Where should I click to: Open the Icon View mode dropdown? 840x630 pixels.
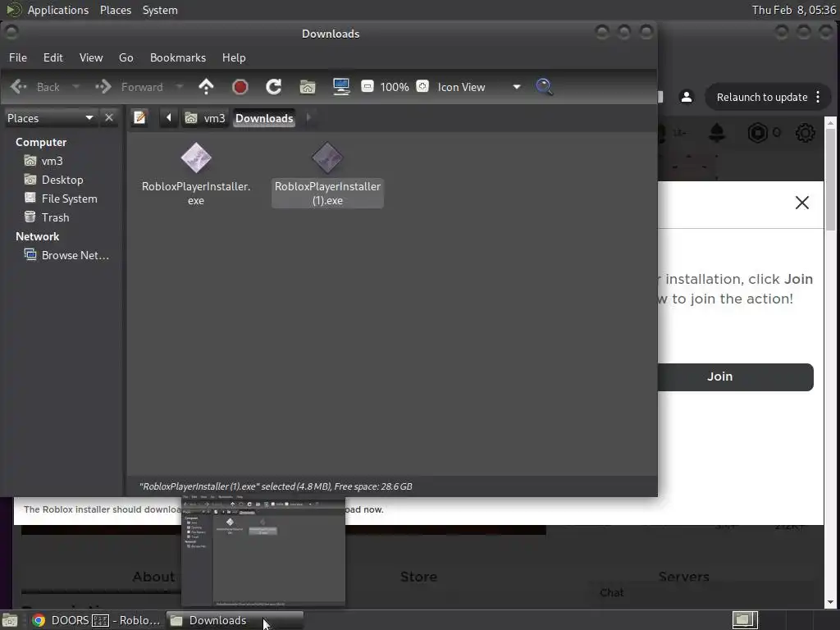[479, 87]
